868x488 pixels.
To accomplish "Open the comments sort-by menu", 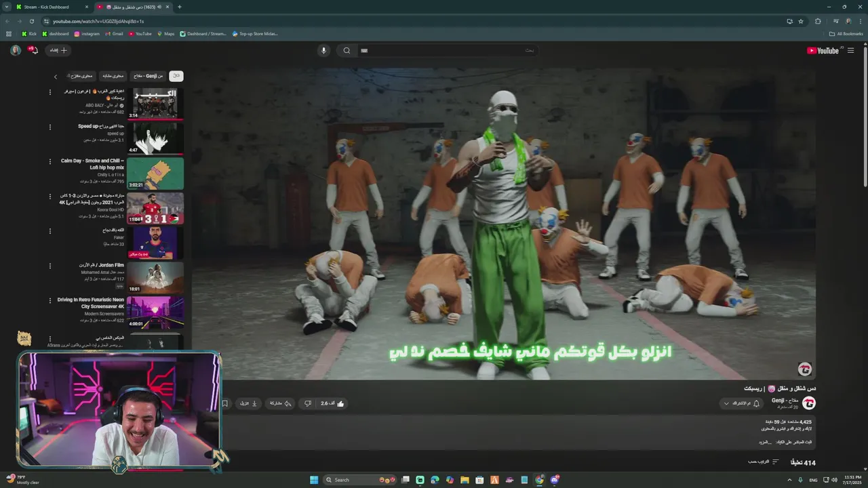I will tap(764, 462).
